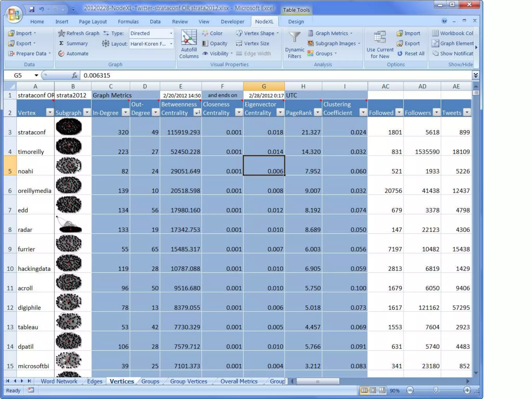
Task: Toggle Page Break Preview view
Action: pos(382,390)
